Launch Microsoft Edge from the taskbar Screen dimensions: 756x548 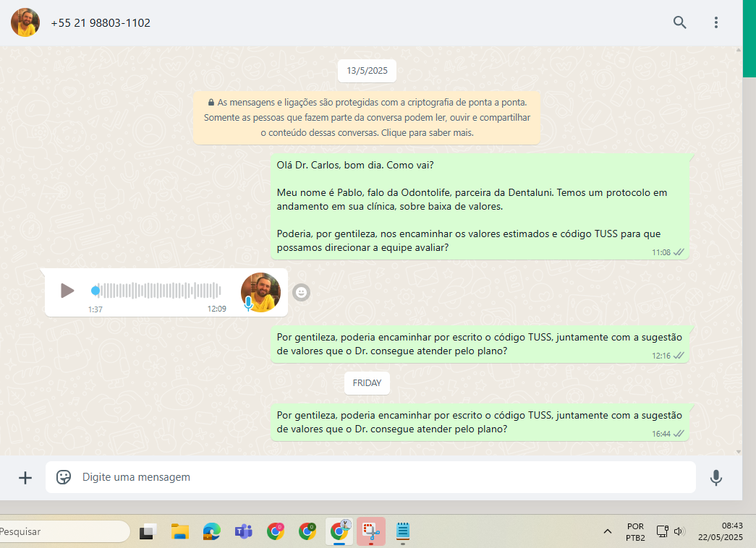212,531
